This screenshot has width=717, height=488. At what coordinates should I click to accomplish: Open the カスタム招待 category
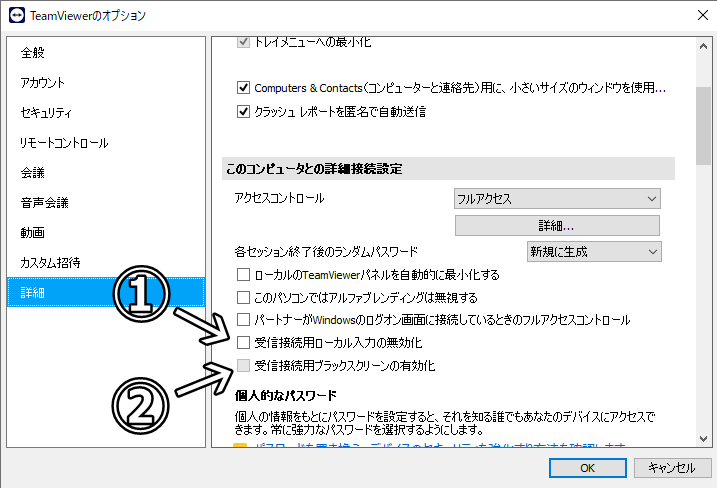pos(106,263)
